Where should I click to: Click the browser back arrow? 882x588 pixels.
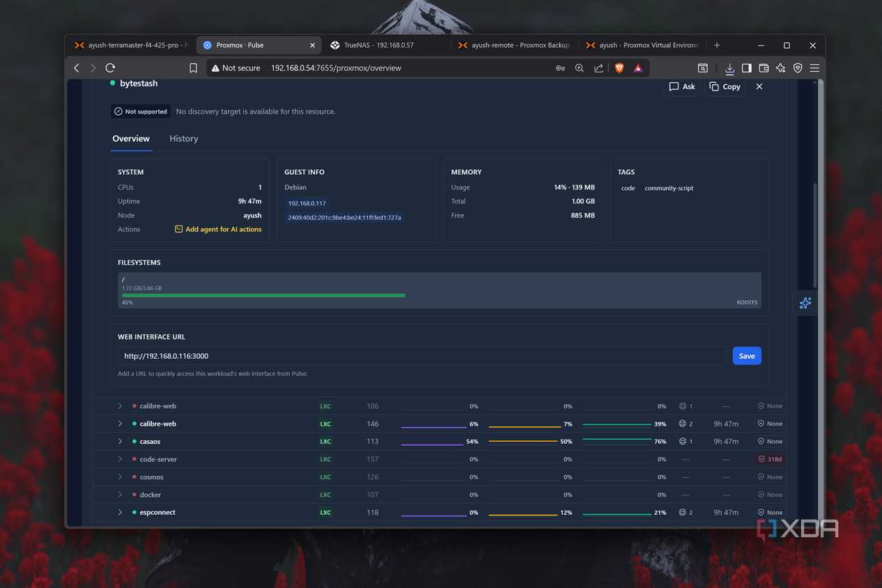pyautogui.click(x=77, y=68)
